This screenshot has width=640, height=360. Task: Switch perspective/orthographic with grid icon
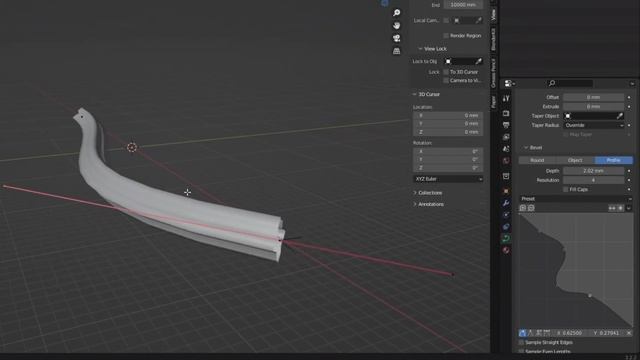tap(396, 51)
